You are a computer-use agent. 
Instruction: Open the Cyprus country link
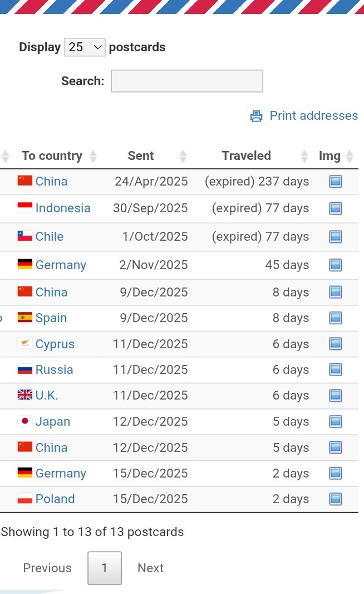(55, 344)
